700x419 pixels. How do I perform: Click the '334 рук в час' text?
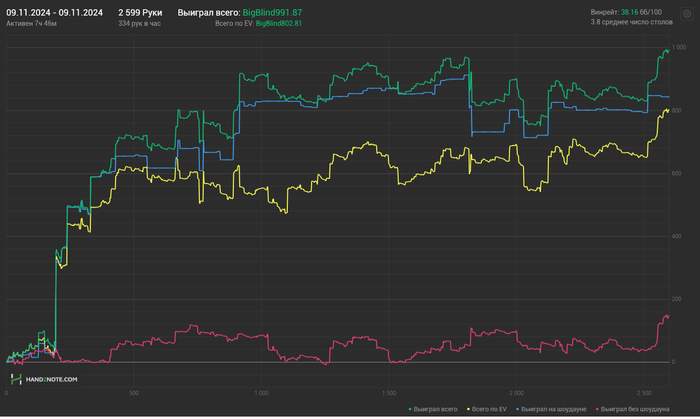(139, 23)
